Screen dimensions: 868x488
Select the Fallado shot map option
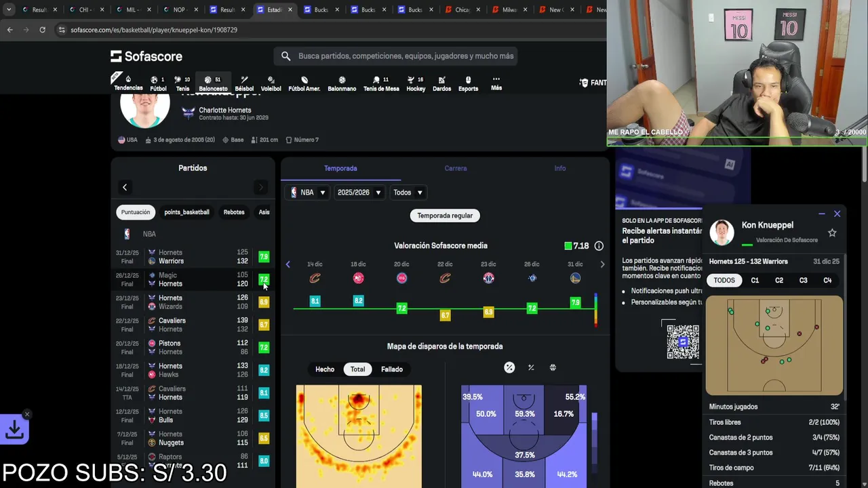(392, 369)
